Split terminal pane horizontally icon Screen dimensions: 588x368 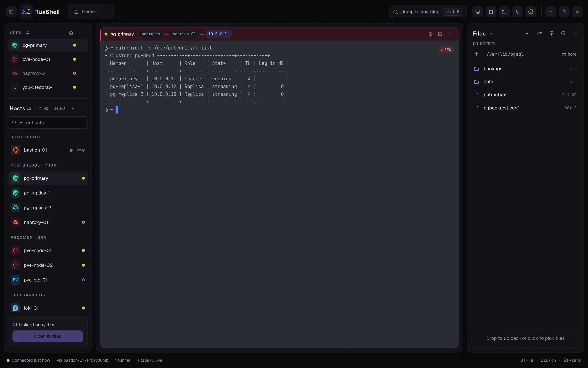(x=440, y=34)
